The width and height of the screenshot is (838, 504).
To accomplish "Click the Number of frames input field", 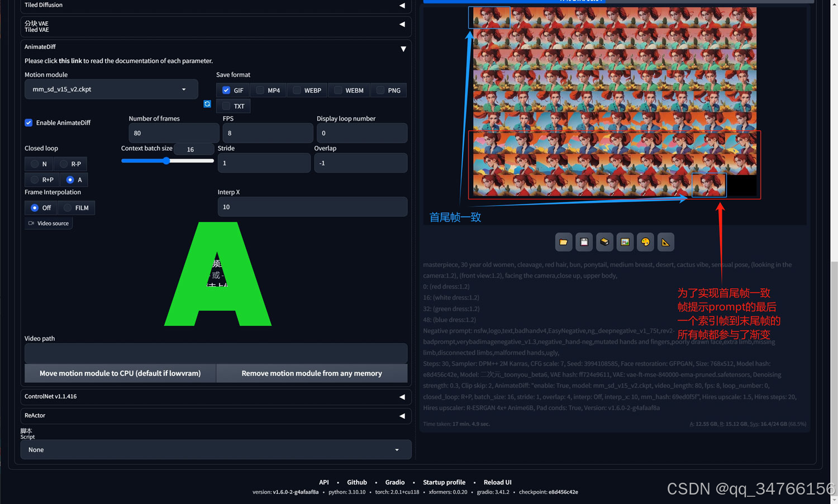I will pyautogui.click(x=173, y=134).
